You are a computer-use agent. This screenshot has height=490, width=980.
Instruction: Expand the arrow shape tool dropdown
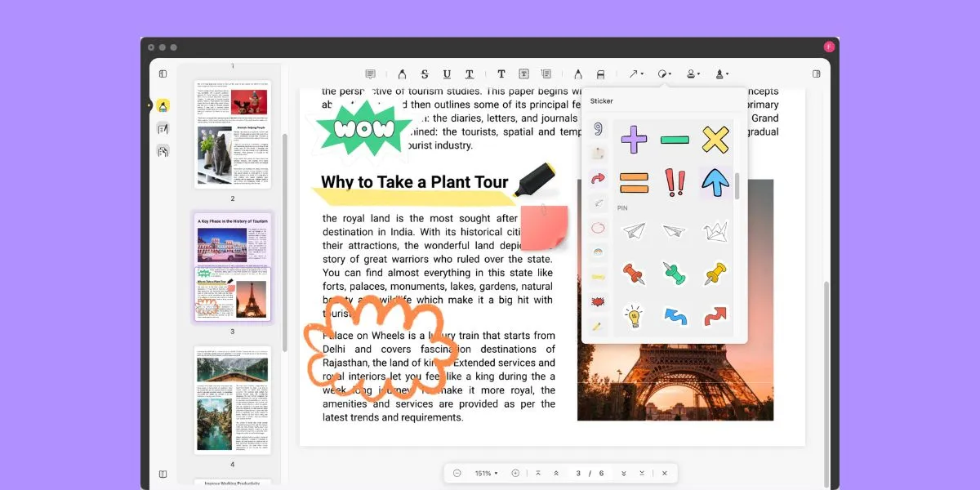point(635,74)
